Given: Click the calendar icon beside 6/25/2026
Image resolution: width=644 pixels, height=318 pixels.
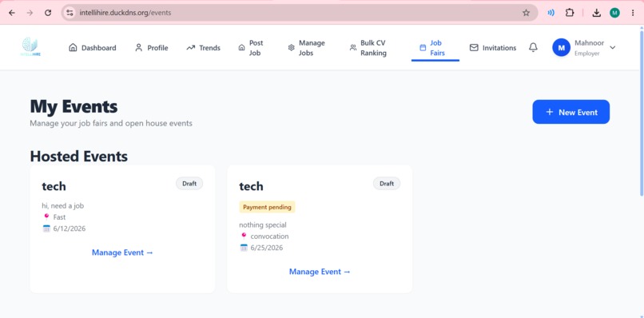Looking at the screenshot, I should [244, 248].
